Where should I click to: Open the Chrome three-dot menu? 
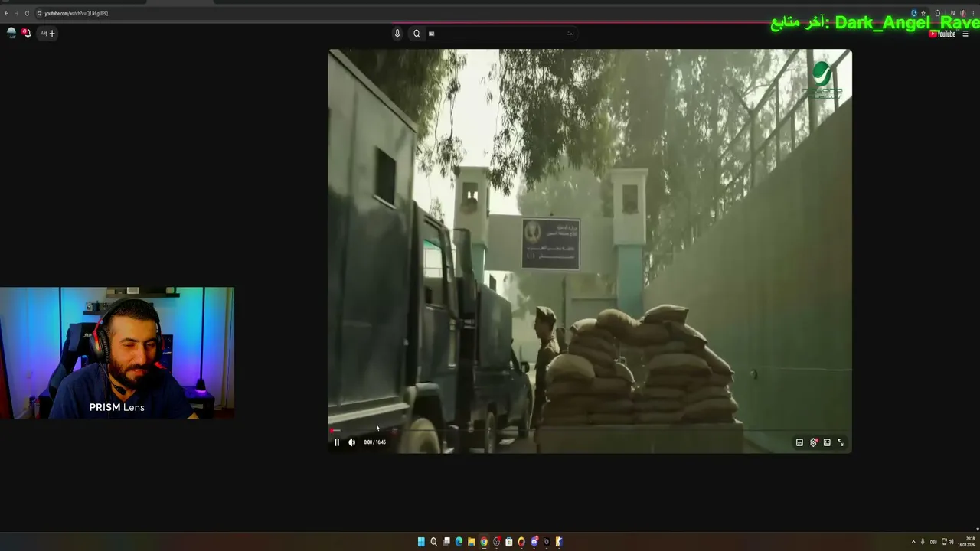[973, 13]
